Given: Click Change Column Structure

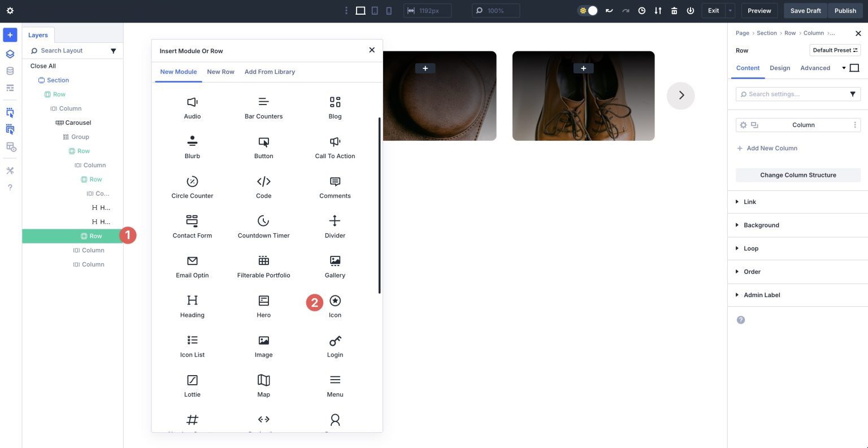Looking at the screenshot, I should click(797, 175).
